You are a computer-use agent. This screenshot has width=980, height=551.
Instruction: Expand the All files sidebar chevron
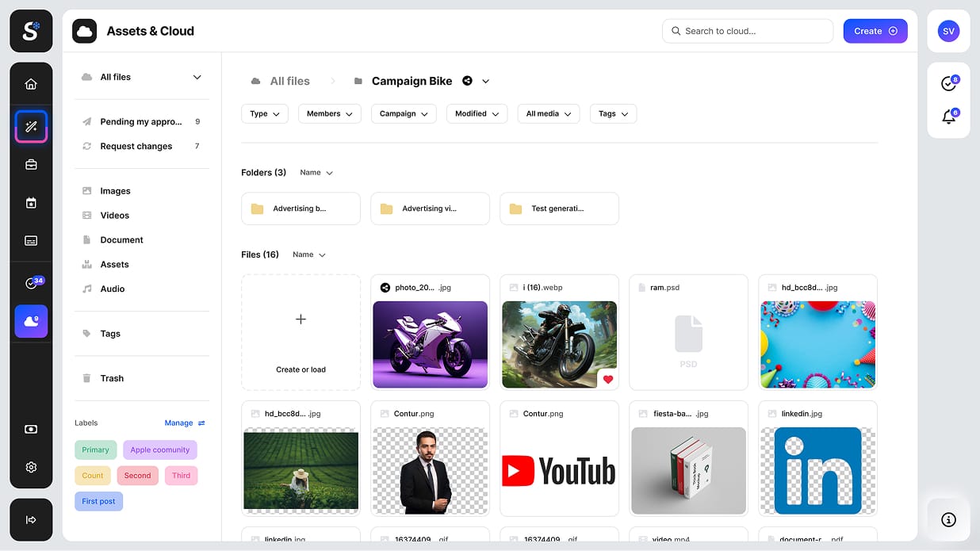coord(197,78)
